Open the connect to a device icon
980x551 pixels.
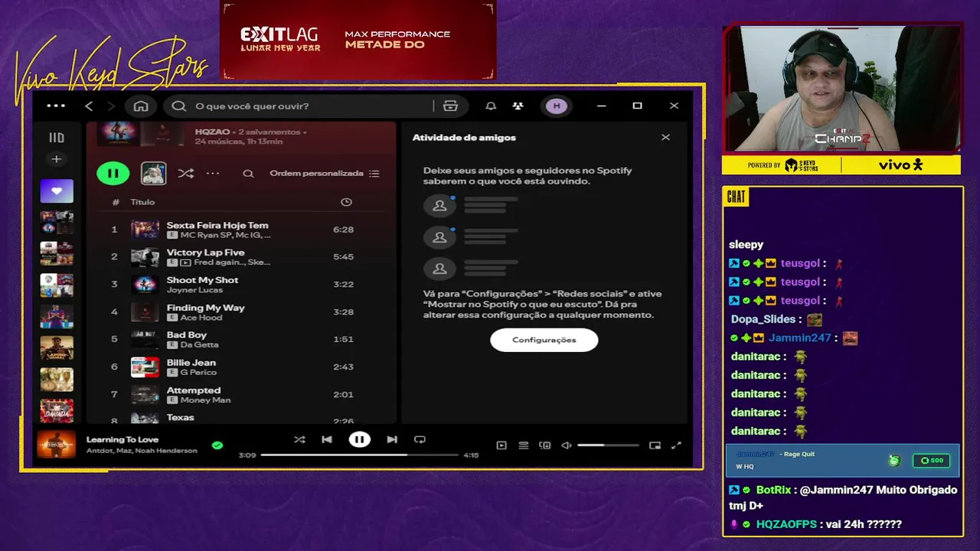pos(545,445)
